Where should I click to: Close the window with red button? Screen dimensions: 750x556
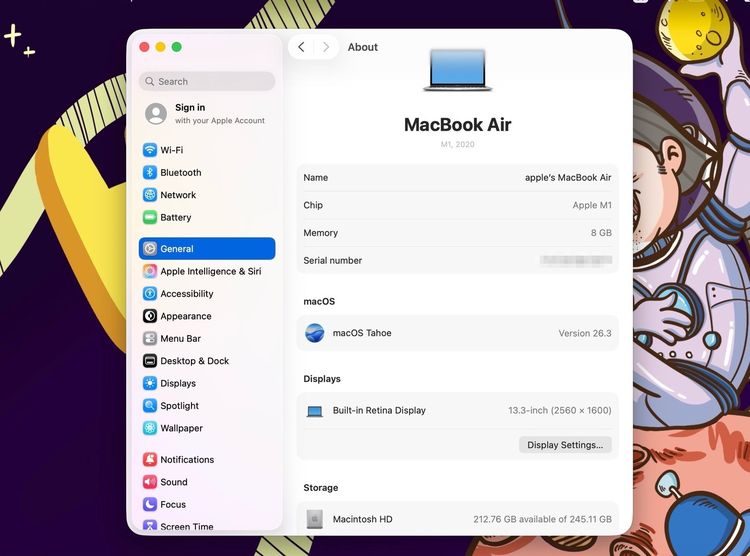point(144,47)
